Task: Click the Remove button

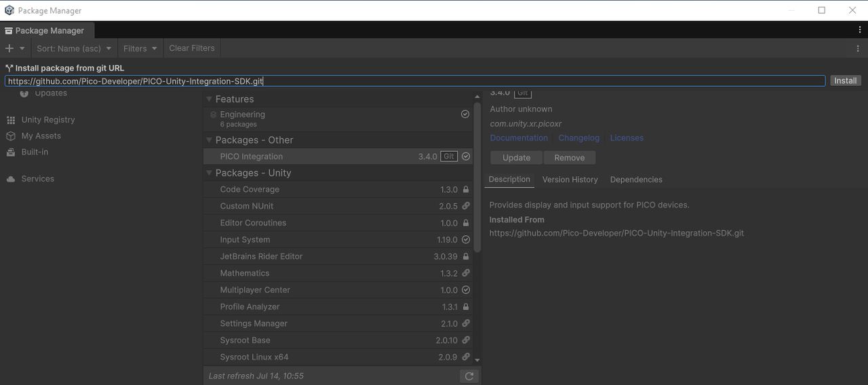Action: [570, 158]
